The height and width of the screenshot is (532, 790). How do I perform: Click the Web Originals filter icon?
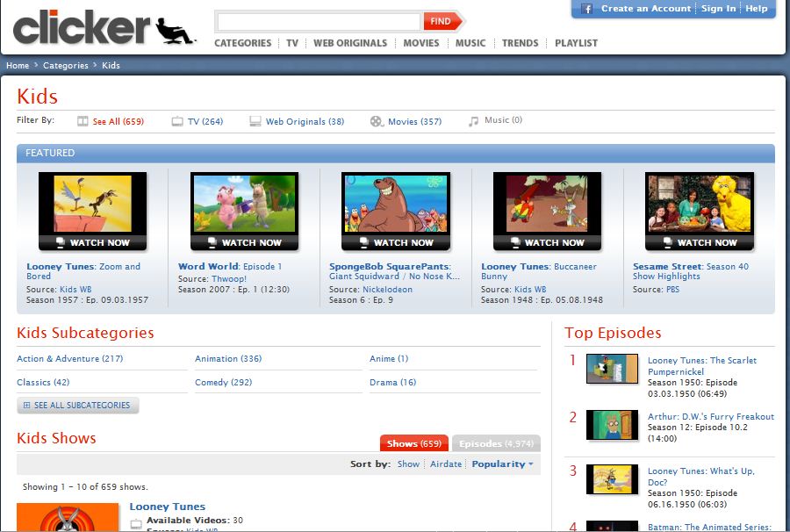coord(255,122)
